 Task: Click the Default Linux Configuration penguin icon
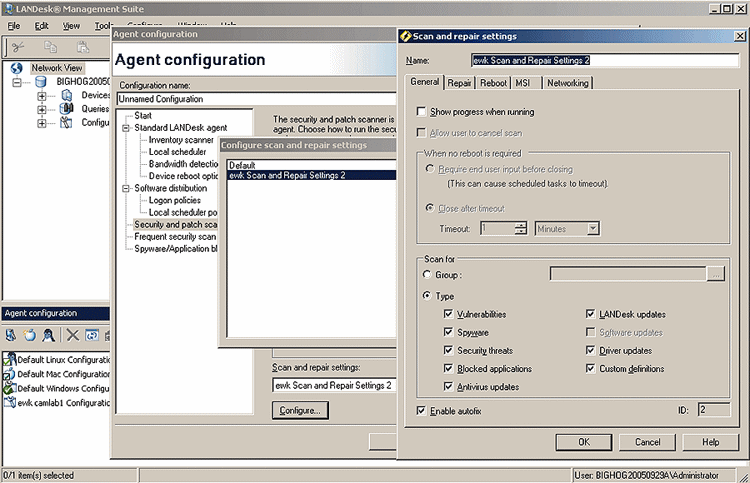pyautogui.click(x=10, y=359)
